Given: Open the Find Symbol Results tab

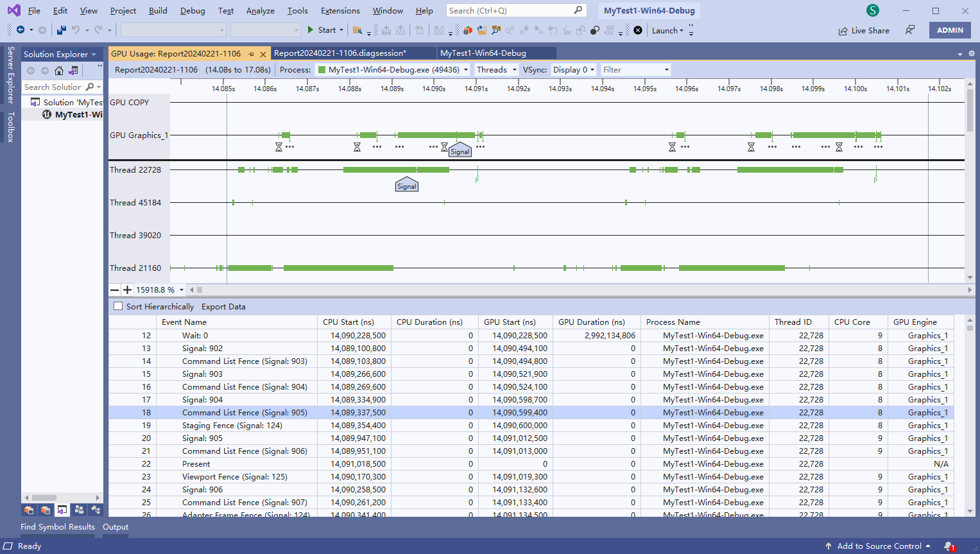Looking at the screenshot, I should [x=58, y=527].
